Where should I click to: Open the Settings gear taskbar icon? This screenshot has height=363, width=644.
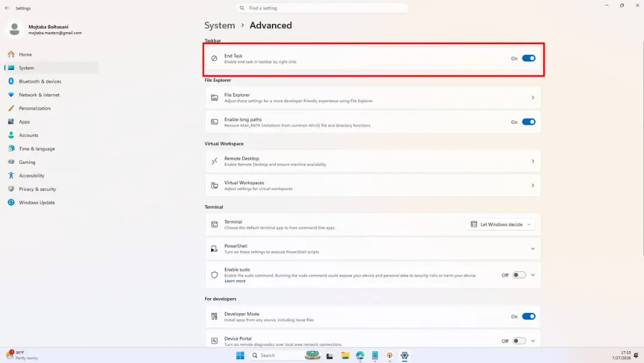coord(404,355)
